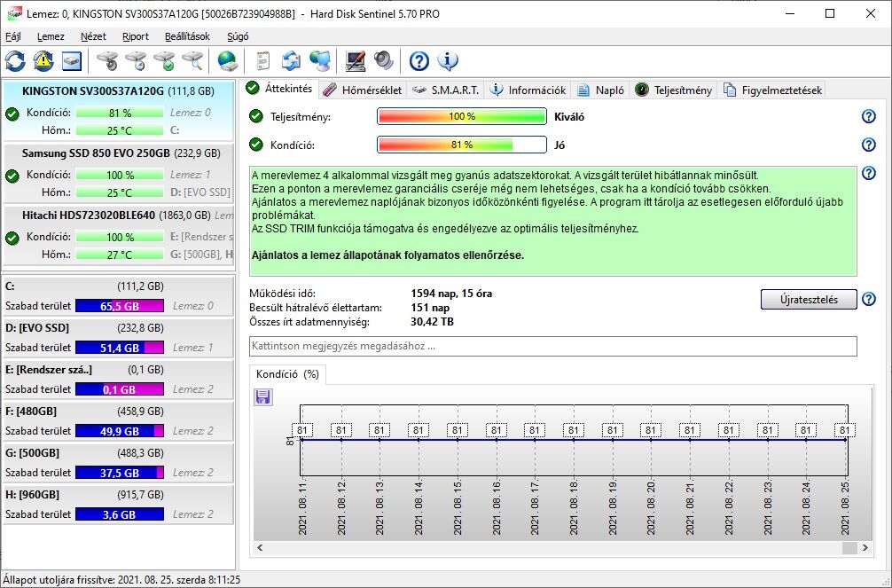Open the Riport menu
The width and height of the screenshot is (892, 588).
(136, 36)
